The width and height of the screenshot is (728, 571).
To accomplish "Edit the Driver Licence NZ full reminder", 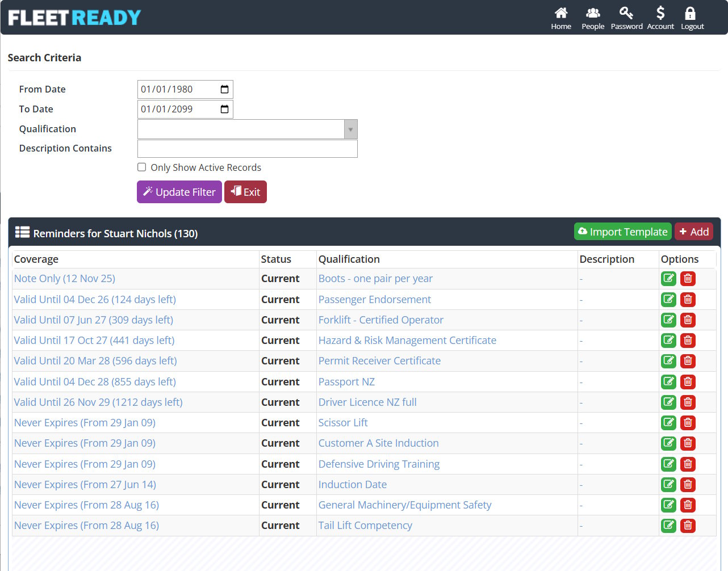I will pos(669,402).
